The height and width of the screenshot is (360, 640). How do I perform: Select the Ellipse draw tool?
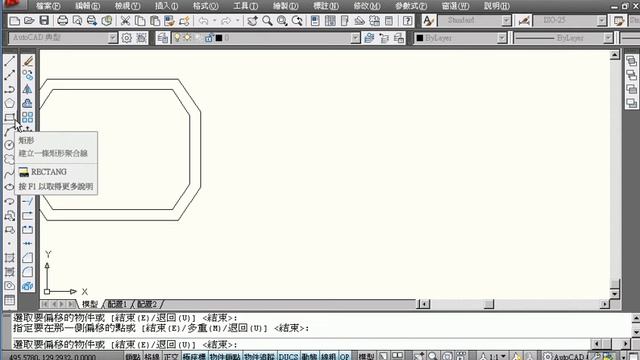(9, 187)
